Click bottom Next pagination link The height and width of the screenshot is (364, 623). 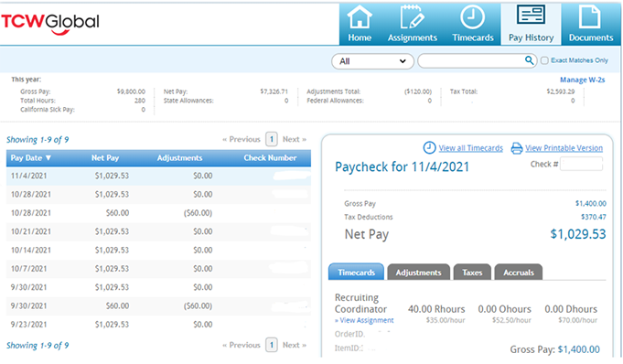295,345
